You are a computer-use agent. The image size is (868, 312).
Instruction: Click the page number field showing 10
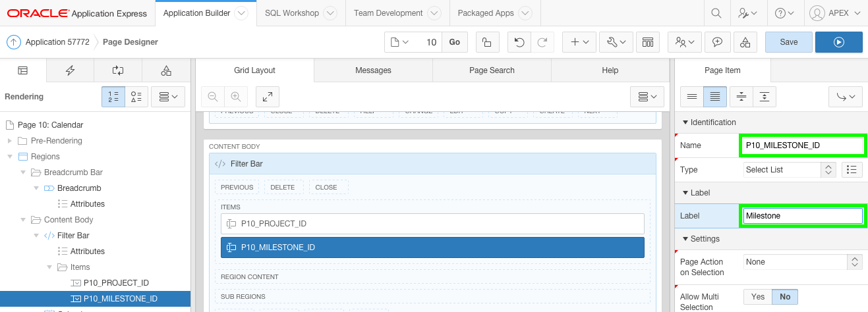[428, 42]
